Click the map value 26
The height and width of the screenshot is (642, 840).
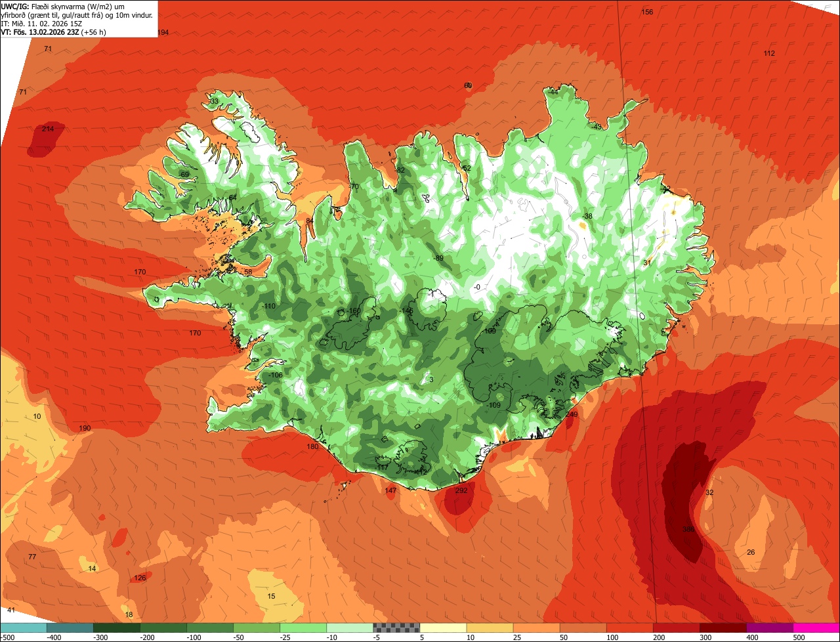751,553
